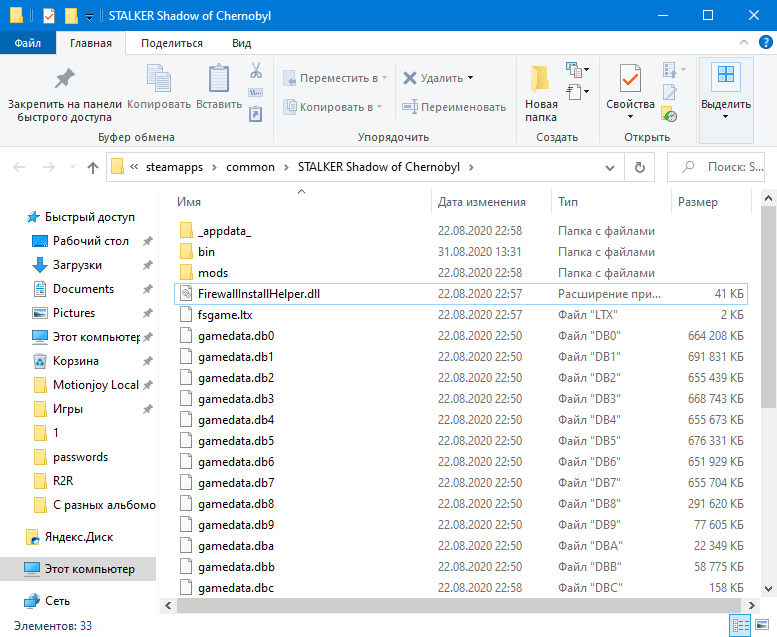Image resolution: width=777 pixels, height=637 pixels.
Task: Click the Edit file icon in Open group
Action: click(x=669, y=92)
